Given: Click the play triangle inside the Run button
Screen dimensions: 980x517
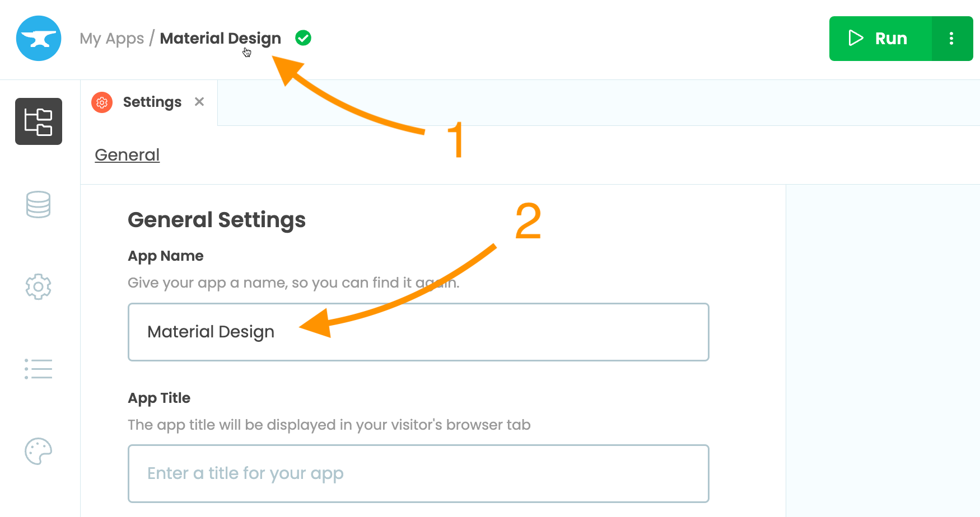Looking at the screenshot, I should click(856, 38).
